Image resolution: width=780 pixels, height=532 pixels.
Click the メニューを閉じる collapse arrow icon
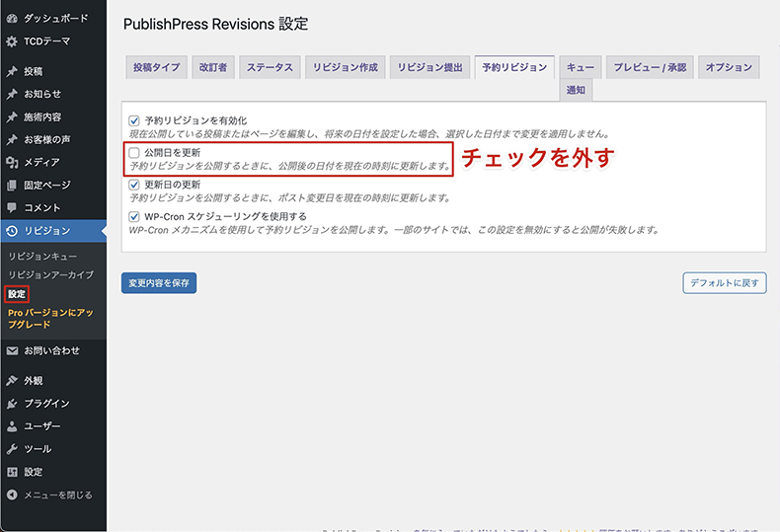coord(12,494)
